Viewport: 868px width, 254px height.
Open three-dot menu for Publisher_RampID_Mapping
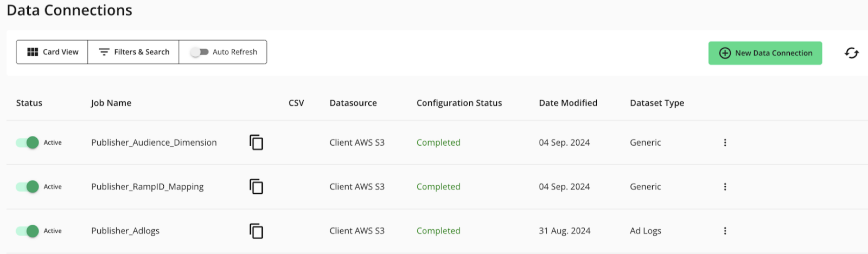[725, 186]
